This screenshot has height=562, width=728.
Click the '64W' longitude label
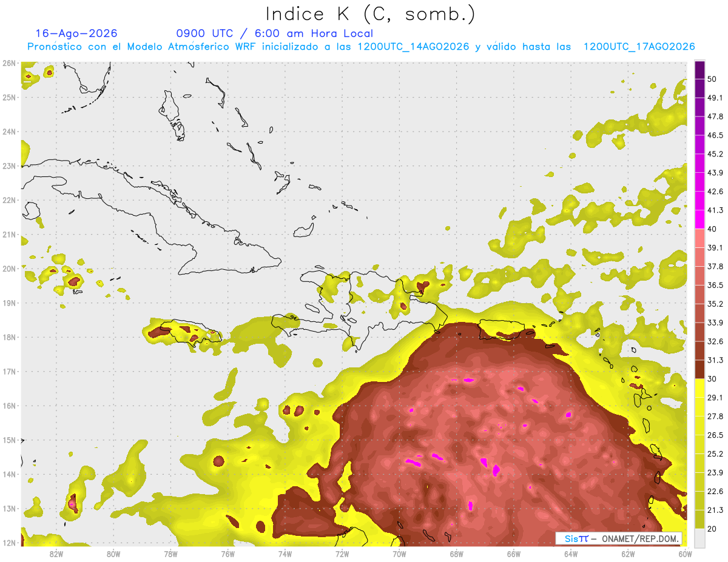571,554
